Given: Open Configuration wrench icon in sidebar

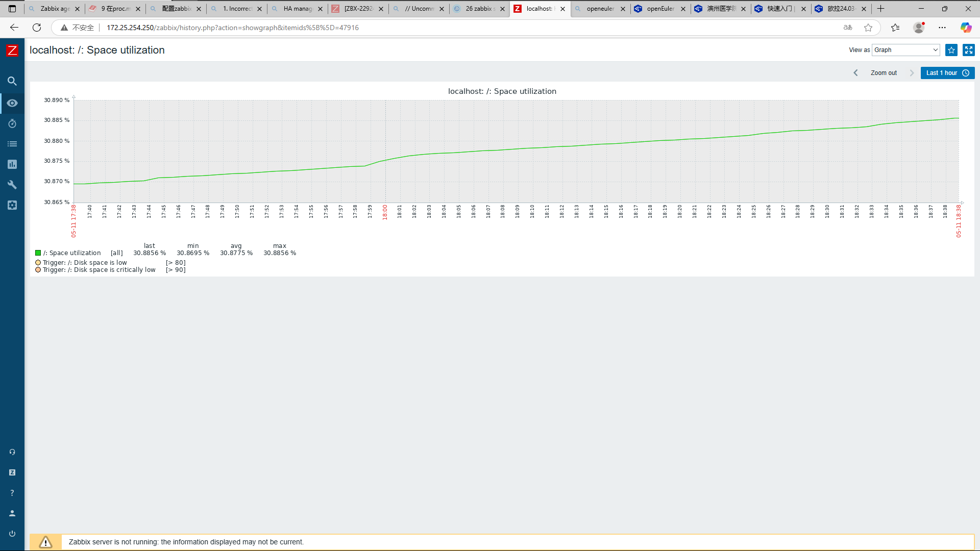Looking at the screenshot, I should 12,185.
